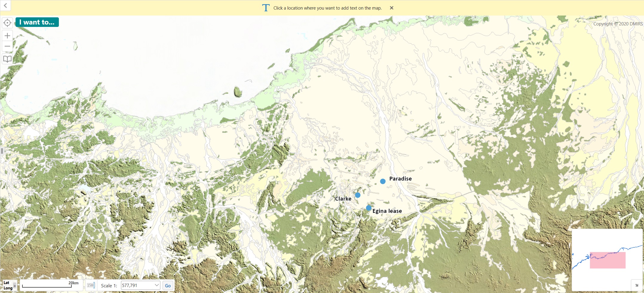
Task: Collapse the overview map with arrow icon
Action: tap(637, 285)
